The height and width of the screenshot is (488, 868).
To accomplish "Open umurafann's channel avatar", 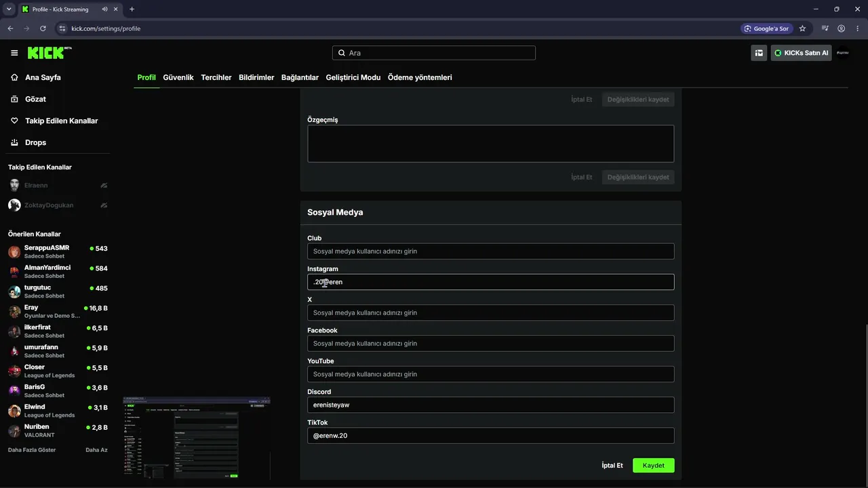I will tap(14, 351).
